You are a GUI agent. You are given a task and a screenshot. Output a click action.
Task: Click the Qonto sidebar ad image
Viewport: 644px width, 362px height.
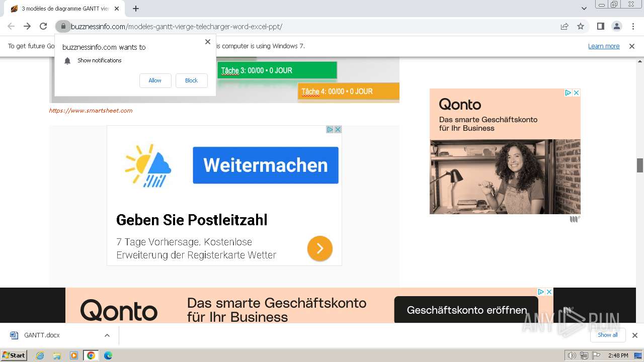pyautogui.click(x=505, y=176)
